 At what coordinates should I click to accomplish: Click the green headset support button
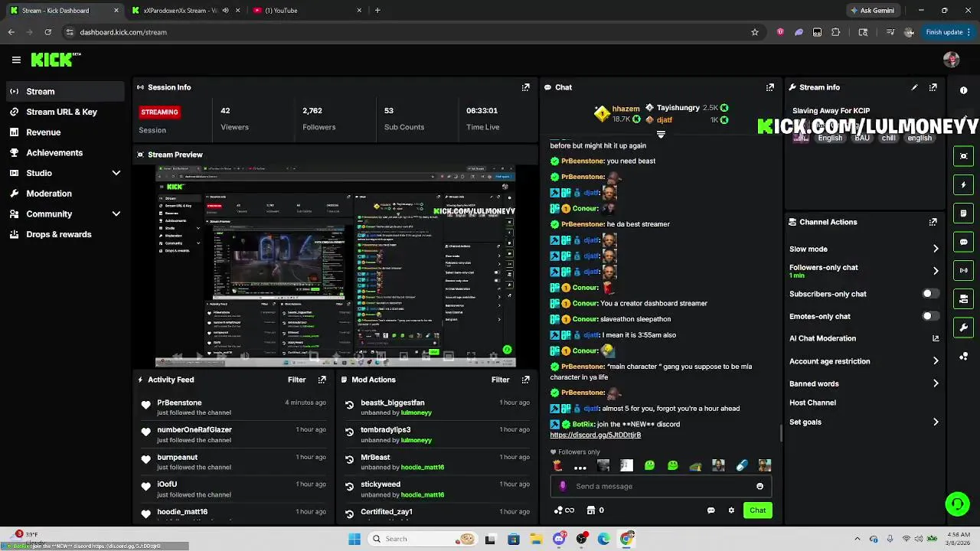coord(957,504)
